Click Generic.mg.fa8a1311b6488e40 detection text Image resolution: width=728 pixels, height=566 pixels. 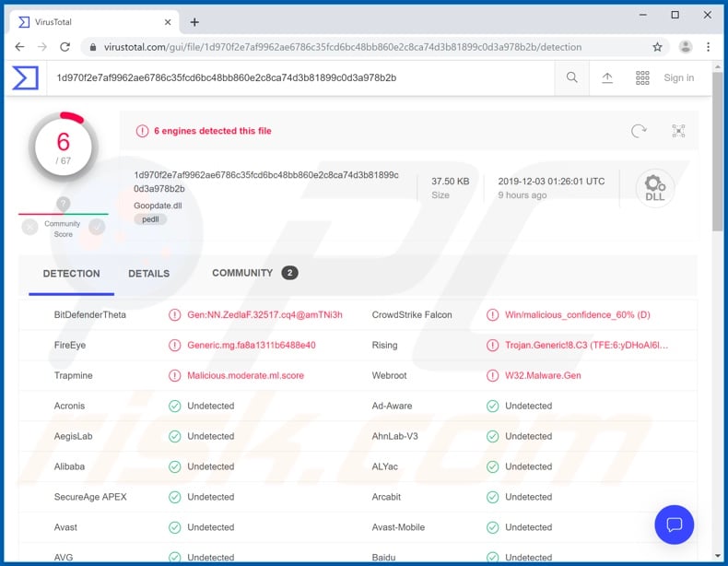pyautogui.click(x=252, y=345)
